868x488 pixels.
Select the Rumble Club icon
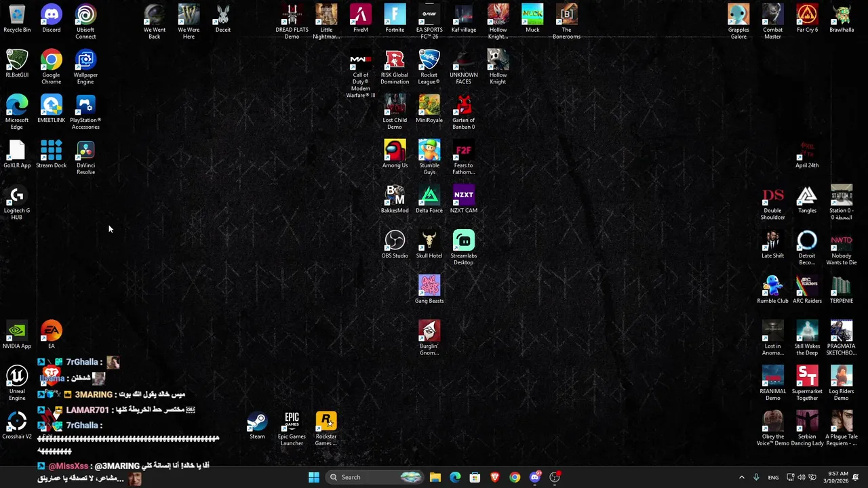point(772,290)
